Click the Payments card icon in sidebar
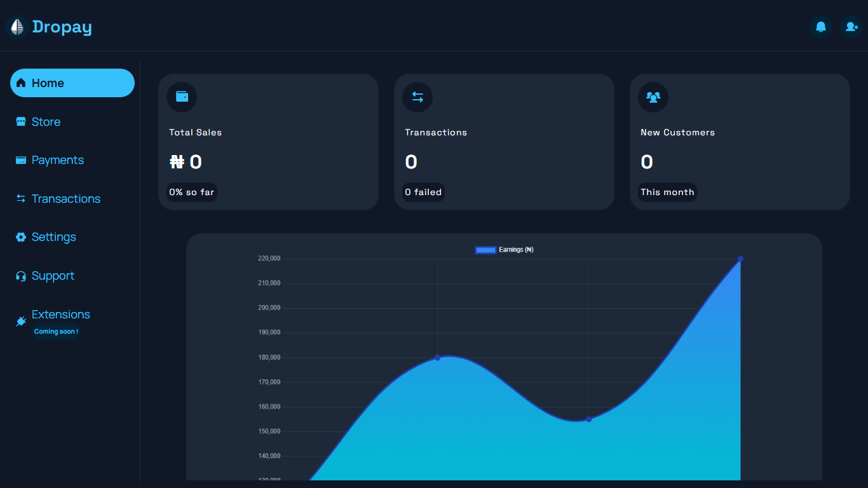 click(20, 160)
